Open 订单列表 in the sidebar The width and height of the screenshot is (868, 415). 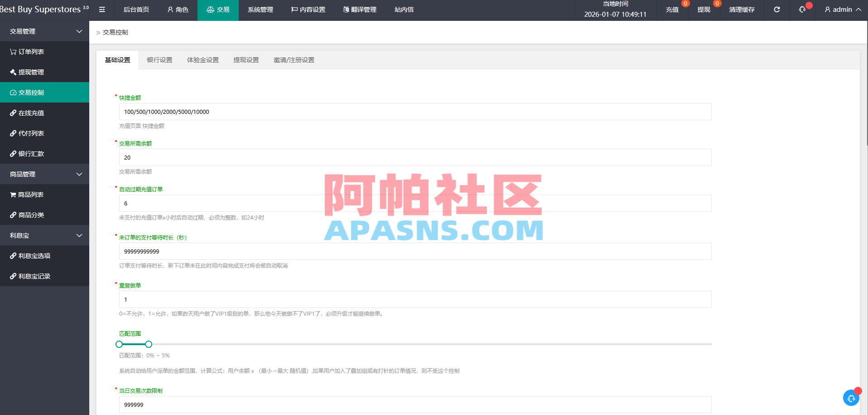point(44,52)
